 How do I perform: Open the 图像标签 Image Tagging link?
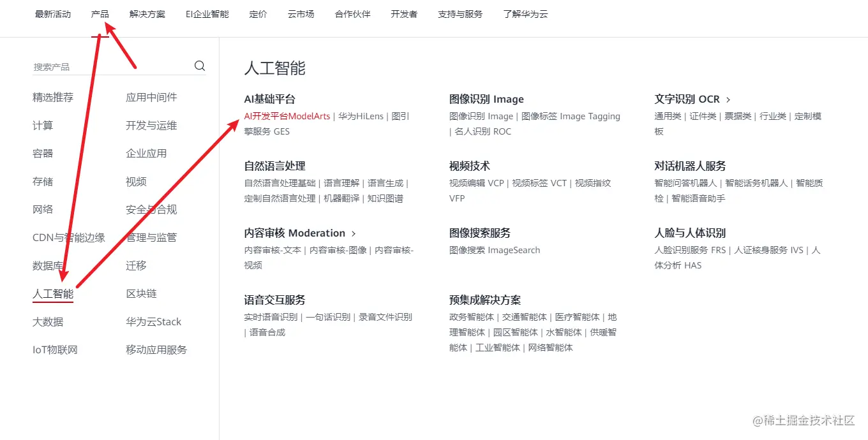point(571,116)
